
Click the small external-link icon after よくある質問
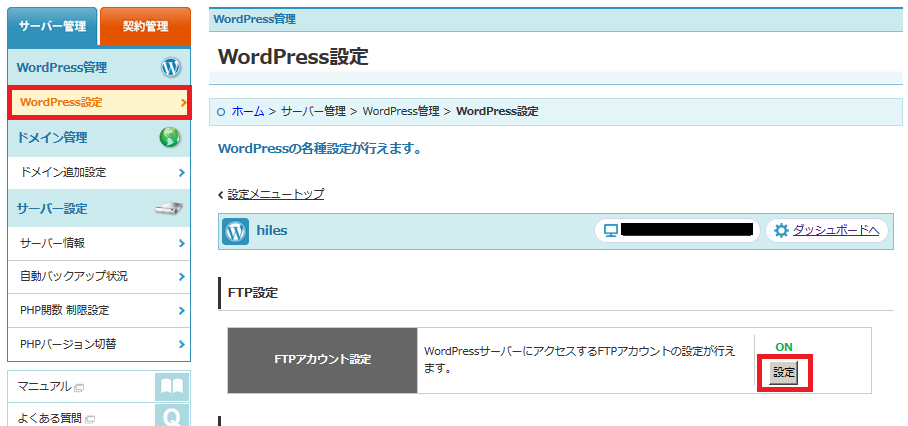tap(90, 419)
